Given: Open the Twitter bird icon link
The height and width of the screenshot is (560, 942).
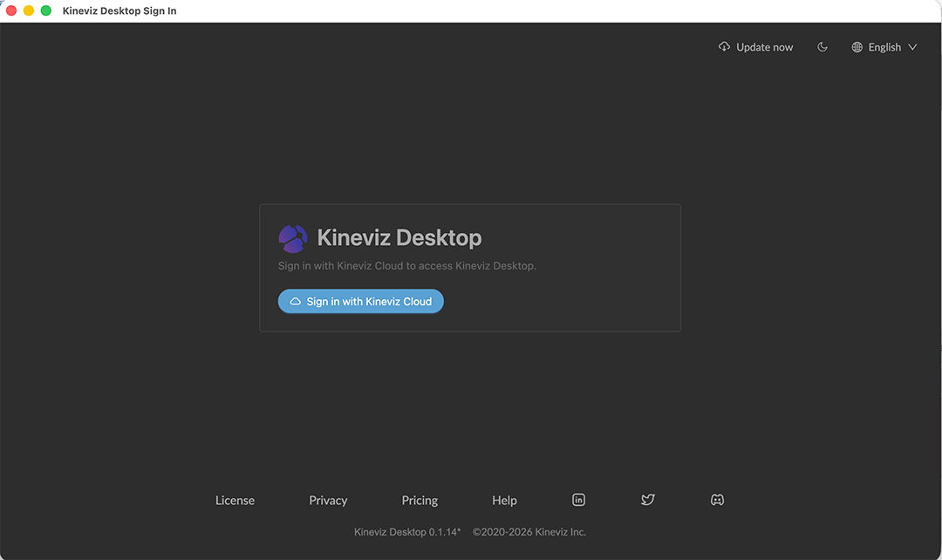Looking at the screenshot, I should coord(647,500).
